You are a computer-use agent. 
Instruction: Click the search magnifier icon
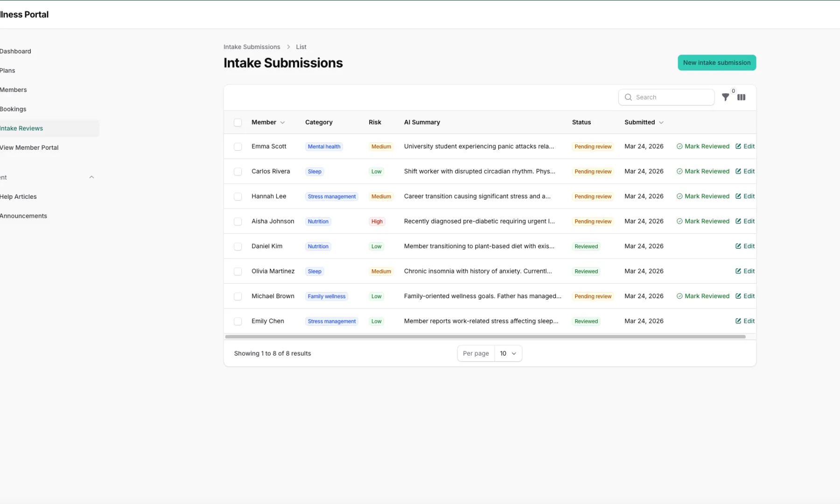(x=629, y=97)
